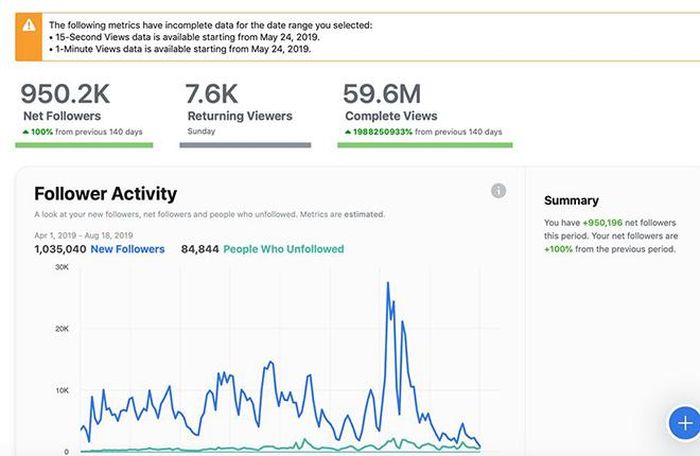Click the People Who Unfollowed legend label
The height and width of the screenshot is (456, 700).
click(283, 249)
